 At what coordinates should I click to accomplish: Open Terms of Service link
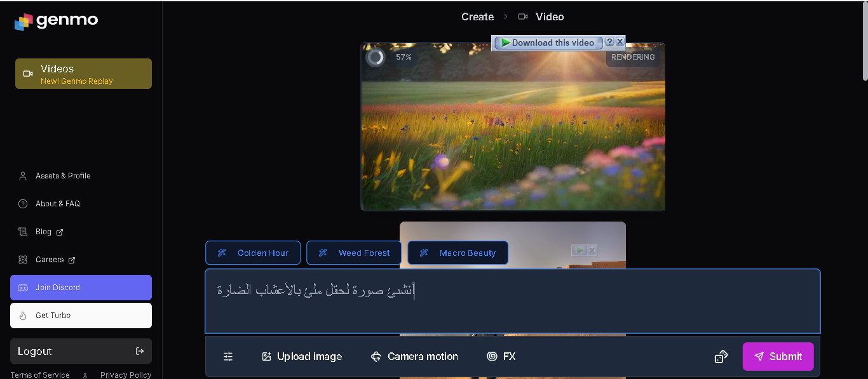pos(40,375)
